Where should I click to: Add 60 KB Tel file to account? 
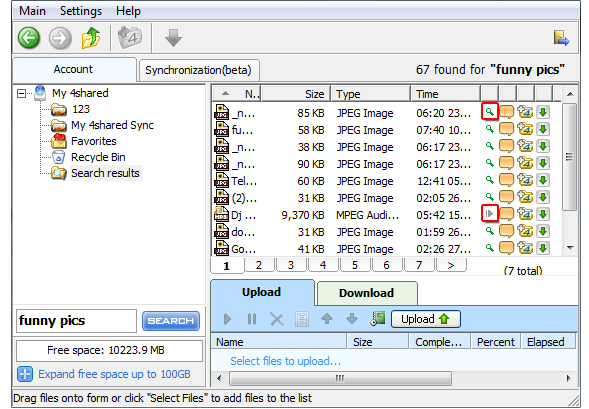[525, 180]
